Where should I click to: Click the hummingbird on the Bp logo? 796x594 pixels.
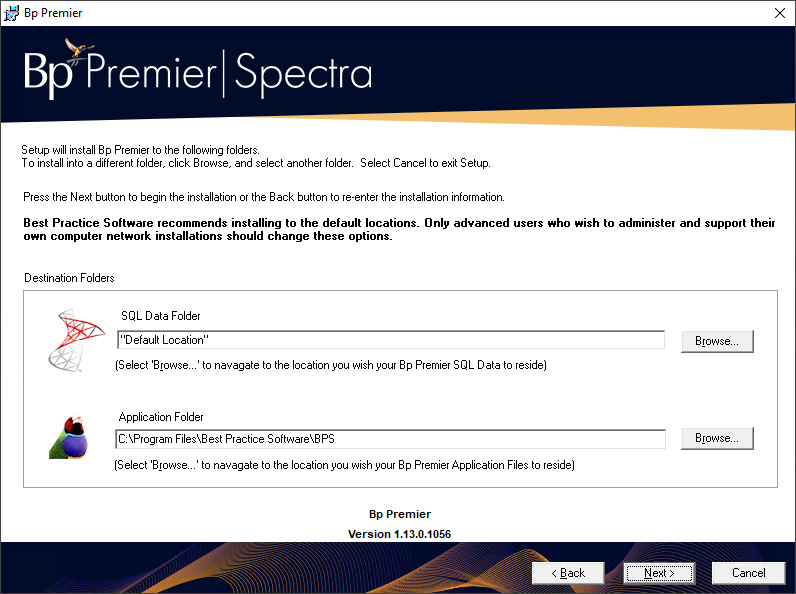click(77, 48)
